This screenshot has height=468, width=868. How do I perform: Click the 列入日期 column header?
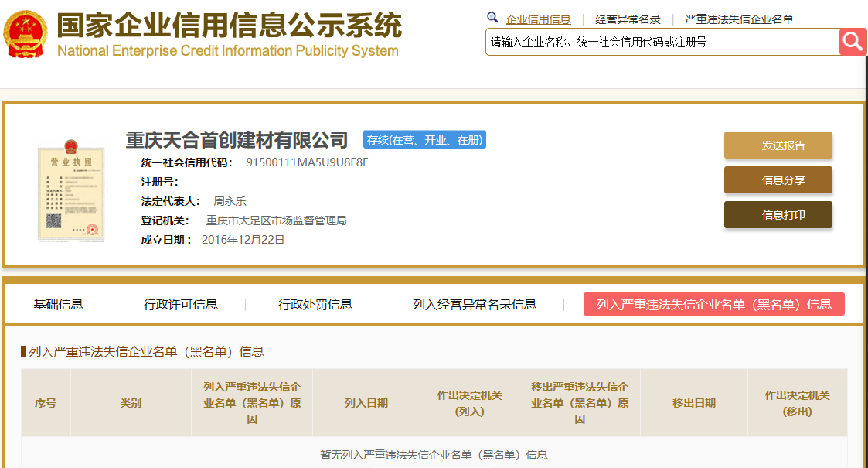[366, 403]
